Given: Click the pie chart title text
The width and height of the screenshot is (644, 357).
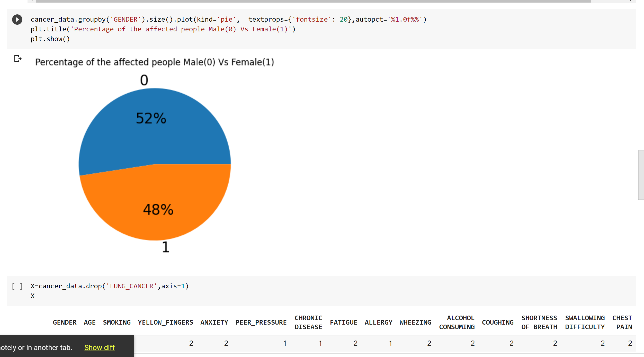Looking at the screenshot, I should tap(154, 62).
